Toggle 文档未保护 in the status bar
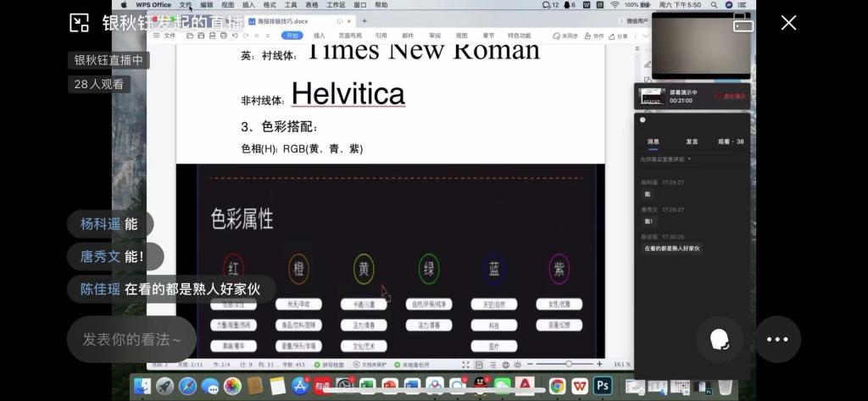 pos(370,364)
